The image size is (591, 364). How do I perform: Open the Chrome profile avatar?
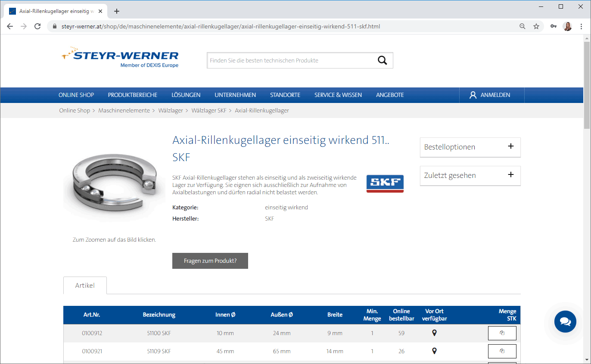pyautogui.click(x=567, y=26)
